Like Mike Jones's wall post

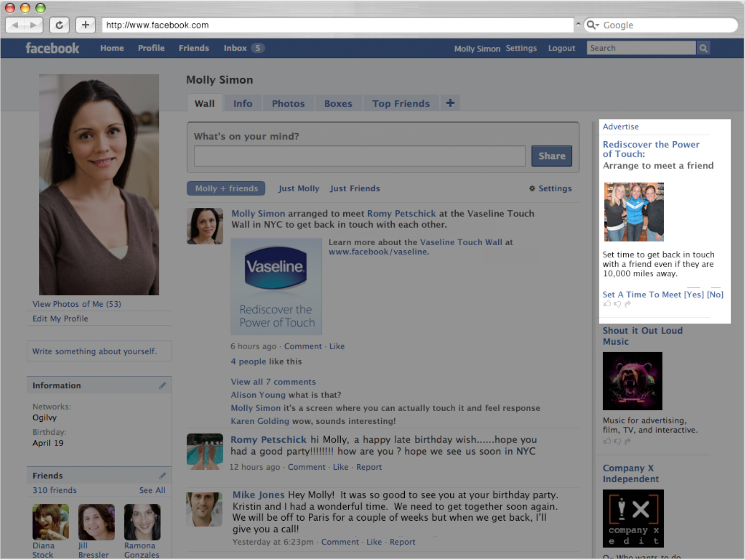pos(374,542)
